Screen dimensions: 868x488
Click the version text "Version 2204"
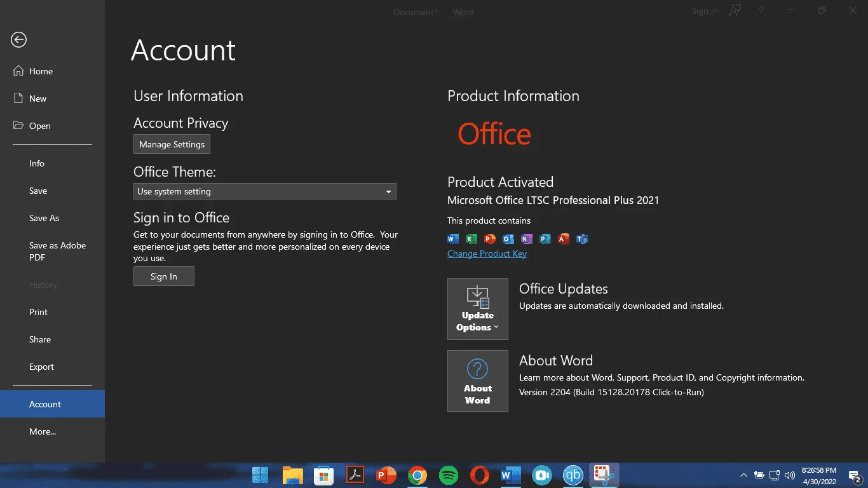tap(545, 392)
